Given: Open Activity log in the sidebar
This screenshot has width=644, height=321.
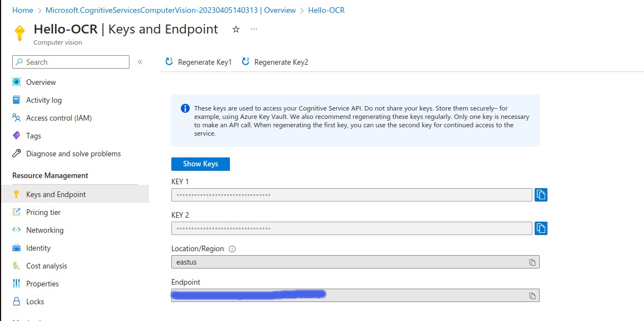Looking at the screenshot, I should click(x=44, y=100).
